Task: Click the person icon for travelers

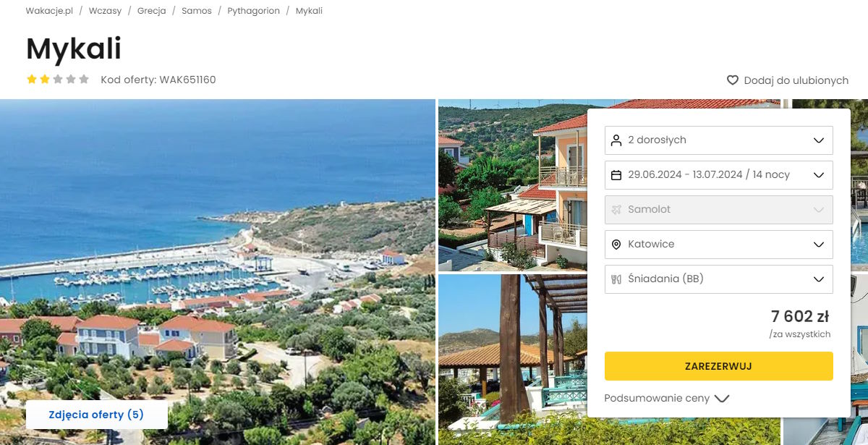Action: (616, 140)
